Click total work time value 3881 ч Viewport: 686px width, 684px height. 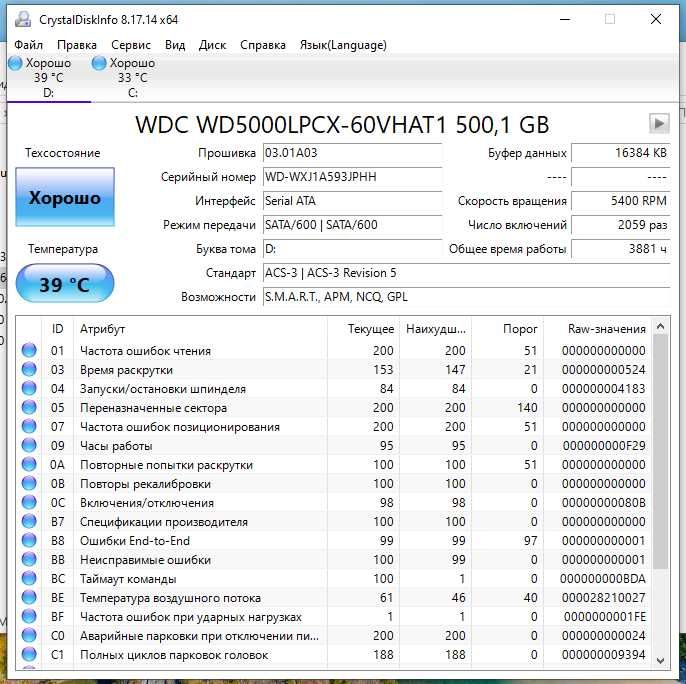620,249
